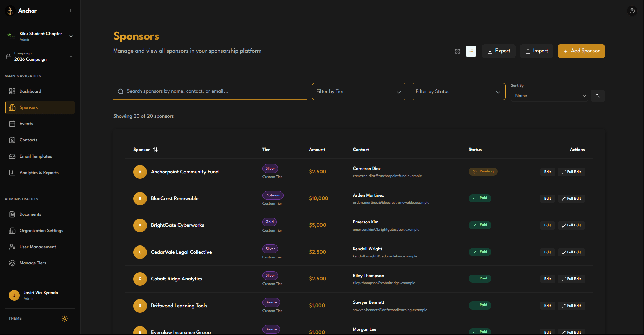Image resolution: width=644 pixels, height=335 pixels.
Task: Open the help icon at top right
Action: 632,11
